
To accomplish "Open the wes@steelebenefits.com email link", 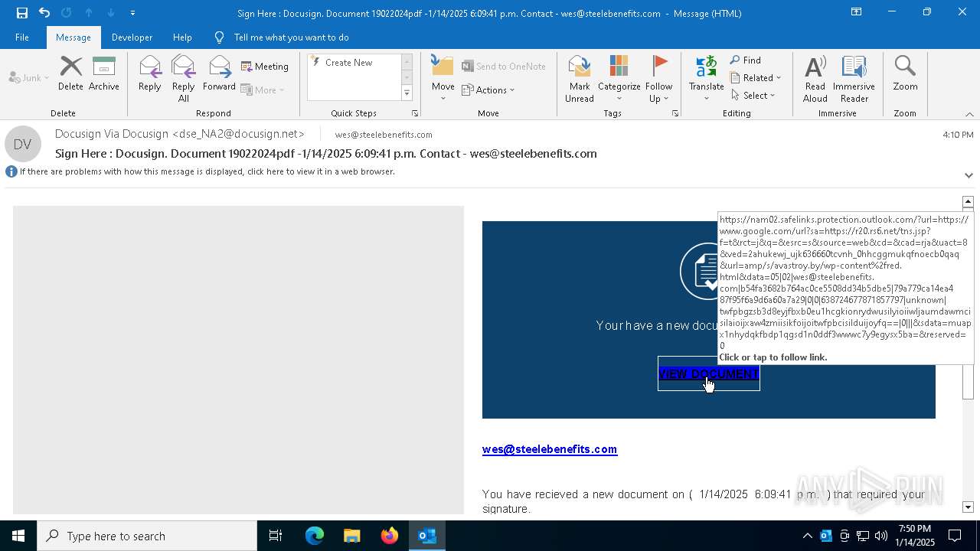I will point(550,449).
